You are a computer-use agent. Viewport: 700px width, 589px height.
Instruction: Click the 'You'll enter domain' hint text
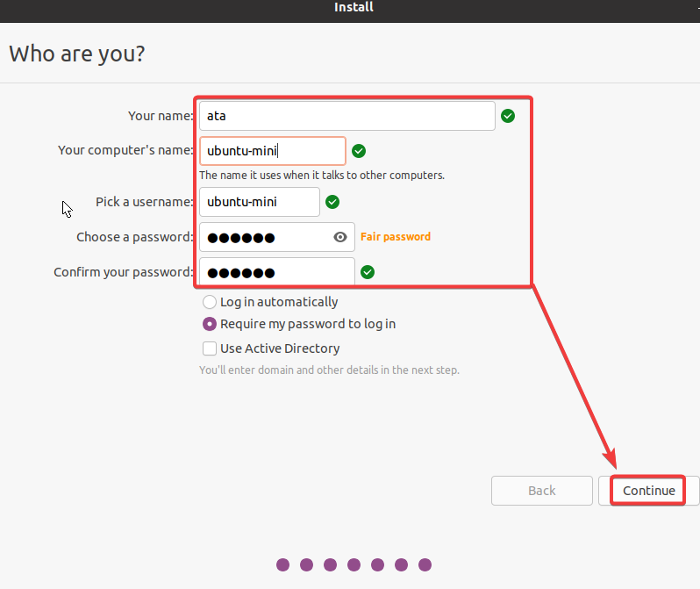pos(329,370)
